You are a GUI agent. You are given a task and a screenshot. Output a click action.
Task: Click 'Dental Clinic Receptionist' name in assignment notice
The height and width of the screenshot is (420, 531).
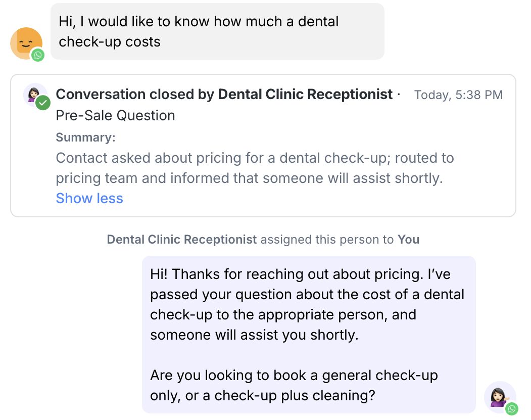coord(182,240)
